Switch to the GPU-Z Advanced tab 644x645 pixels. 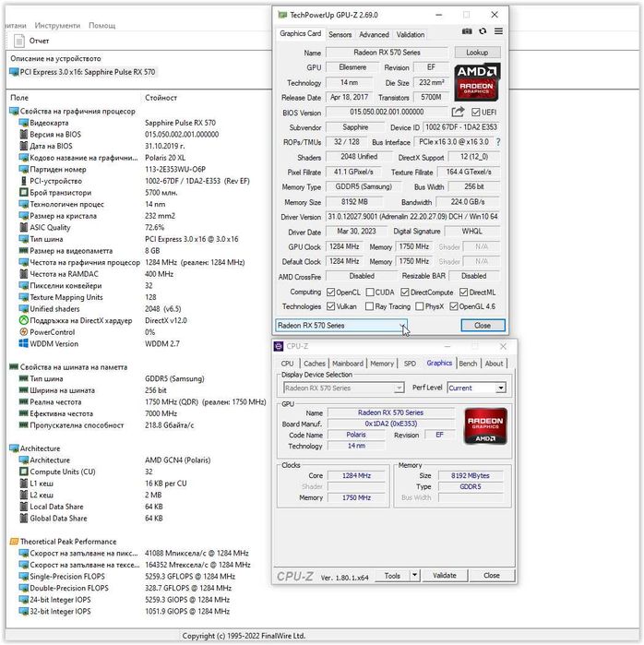coord(374,34)
